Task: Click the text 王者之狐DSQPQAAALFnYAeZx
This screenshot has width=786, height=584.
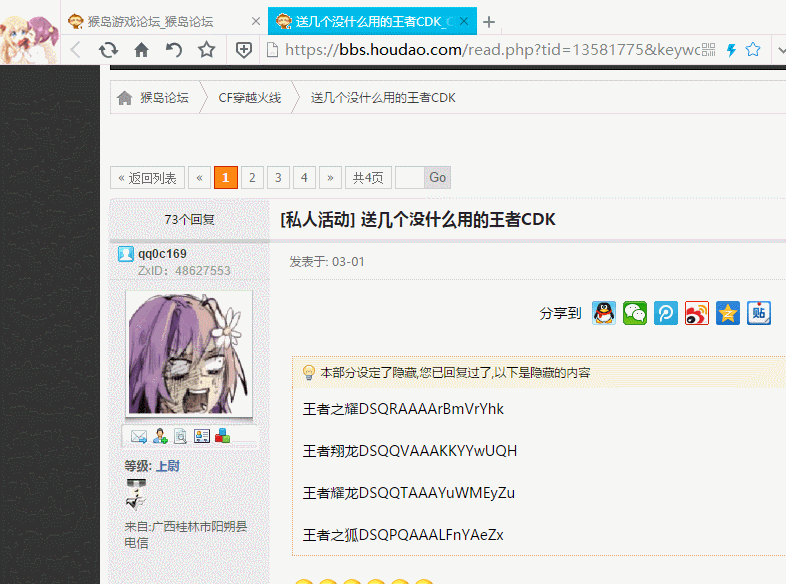Action: point(403,535)
